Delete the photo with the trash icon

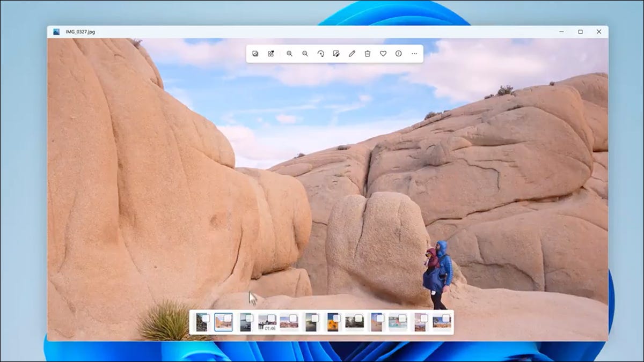click(x=367, y=54)
